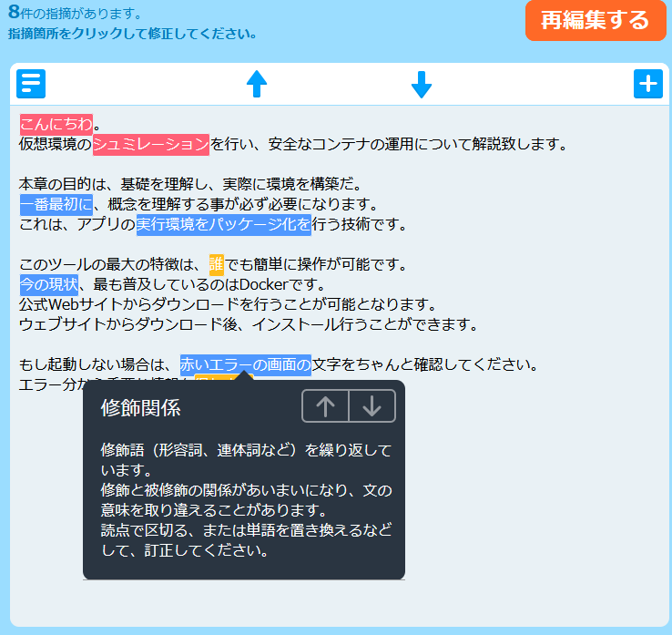The image size is (672, 635).
Task: Click the 再編集する button
Action: (x=596, y=21)
